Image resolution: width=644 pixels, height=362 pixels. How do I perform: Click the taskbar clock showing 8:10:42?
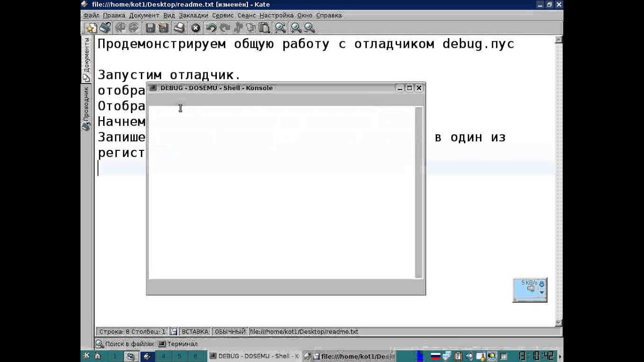point(537,356)
